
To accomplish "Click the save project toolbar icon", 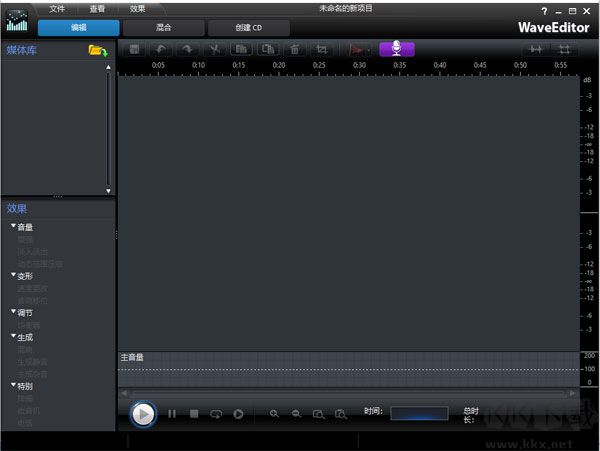I will point(134,49).
